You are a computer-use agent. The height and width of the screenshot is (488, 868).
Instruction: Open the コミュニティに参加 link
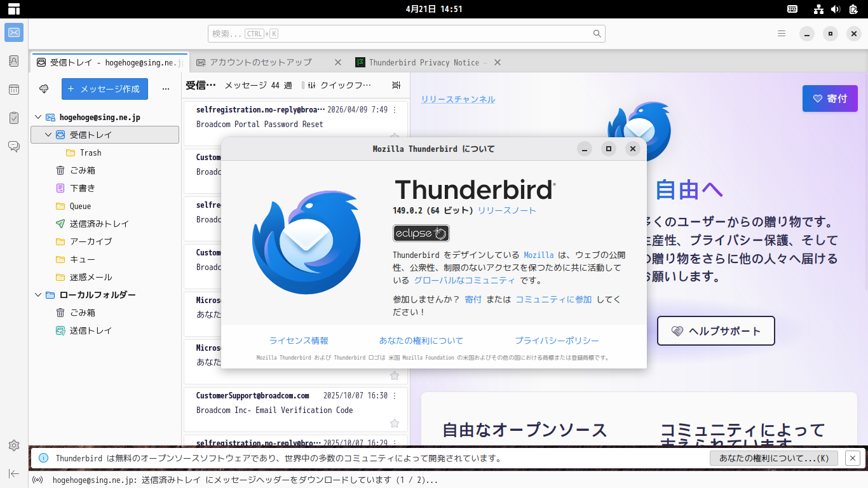(553, 299)
